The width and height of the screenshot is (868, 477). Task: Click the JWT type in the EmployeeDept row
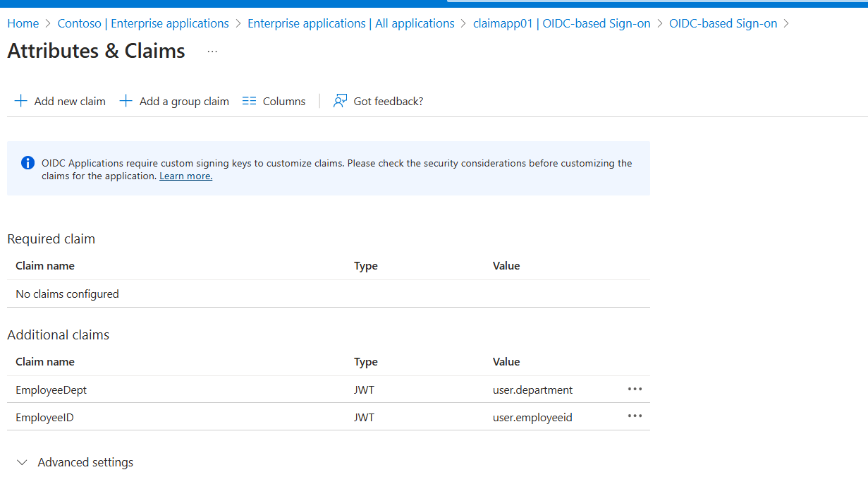[364, 390]
